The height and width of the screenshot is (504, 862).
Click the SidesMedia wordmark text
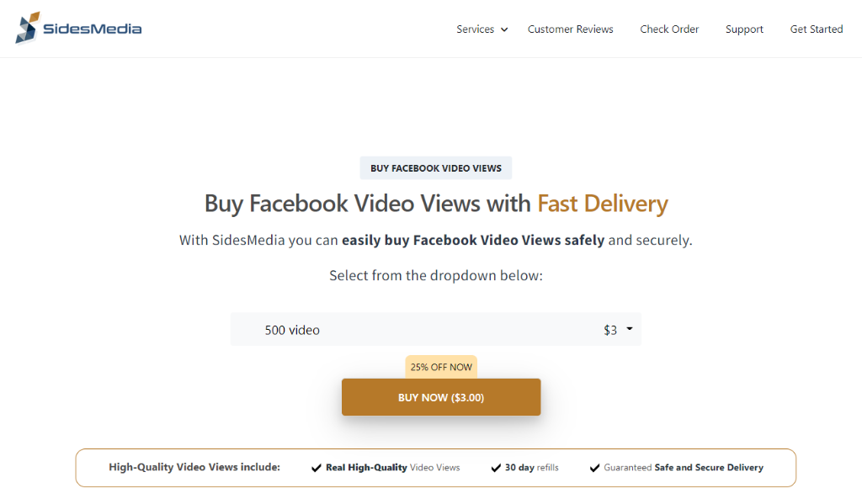[93, 29]
